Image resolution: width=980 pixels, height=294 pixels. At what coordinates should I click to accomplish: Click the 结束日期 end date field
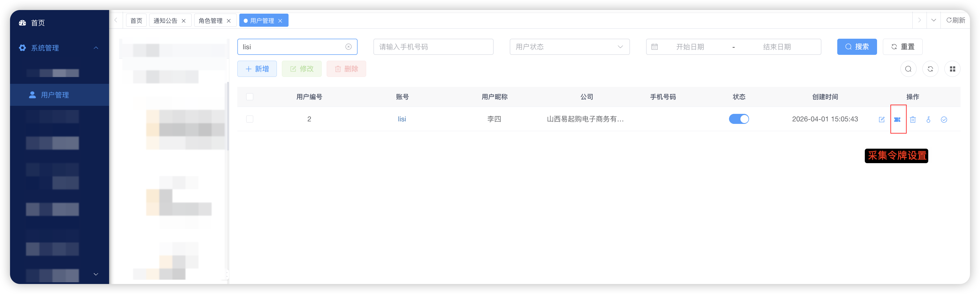(777, 47)
